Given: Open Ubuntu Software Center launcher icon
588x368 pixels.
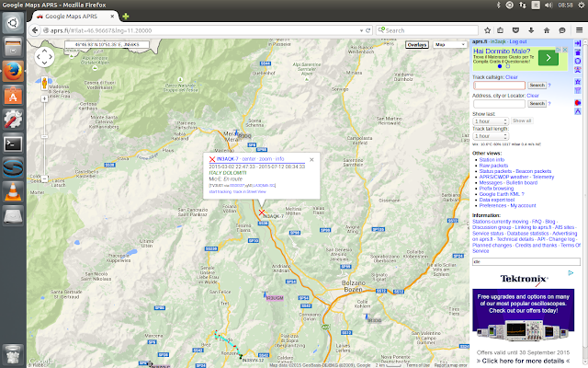Looking at the screenshot, I should click(x=13, y=96).
